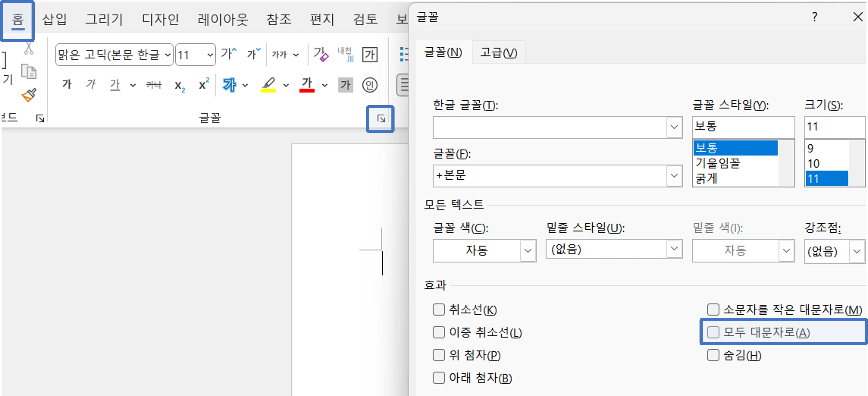Apply yellow text highlight color
The height and width of the screenshot is (396, 868).
point(269,85)
